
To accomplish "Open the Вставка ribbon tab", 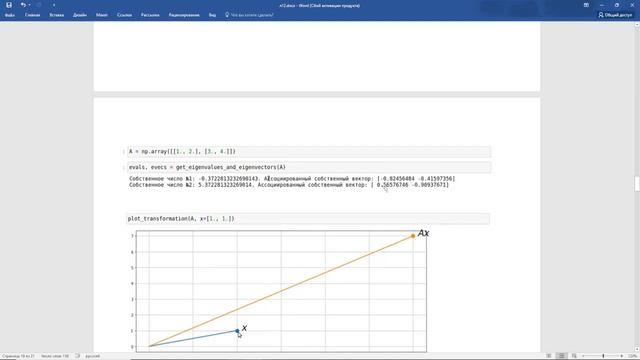I will 57,15.
